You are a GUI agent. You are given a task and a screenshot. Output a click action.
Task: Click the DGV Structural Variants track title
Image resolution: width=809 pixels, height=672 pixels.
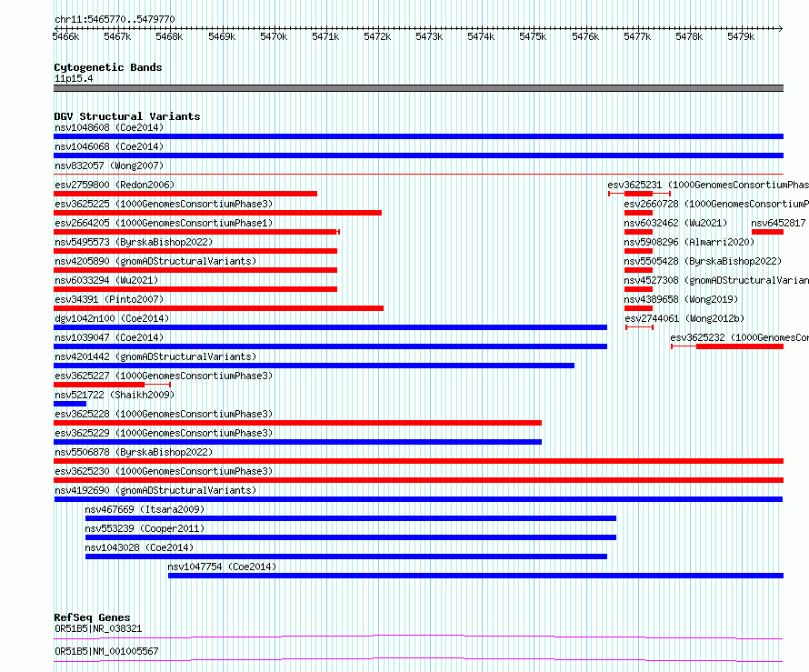point(127,116)
